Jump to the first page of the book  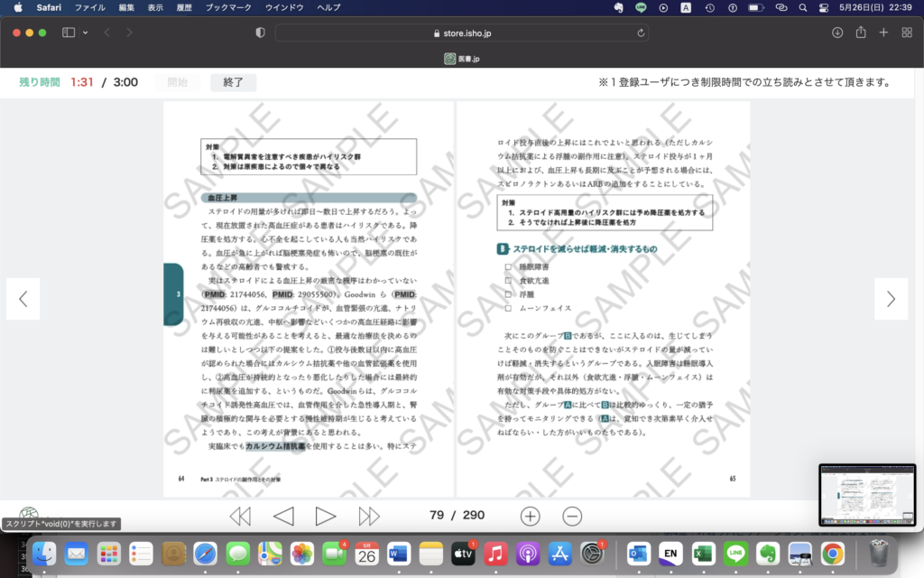240,516
